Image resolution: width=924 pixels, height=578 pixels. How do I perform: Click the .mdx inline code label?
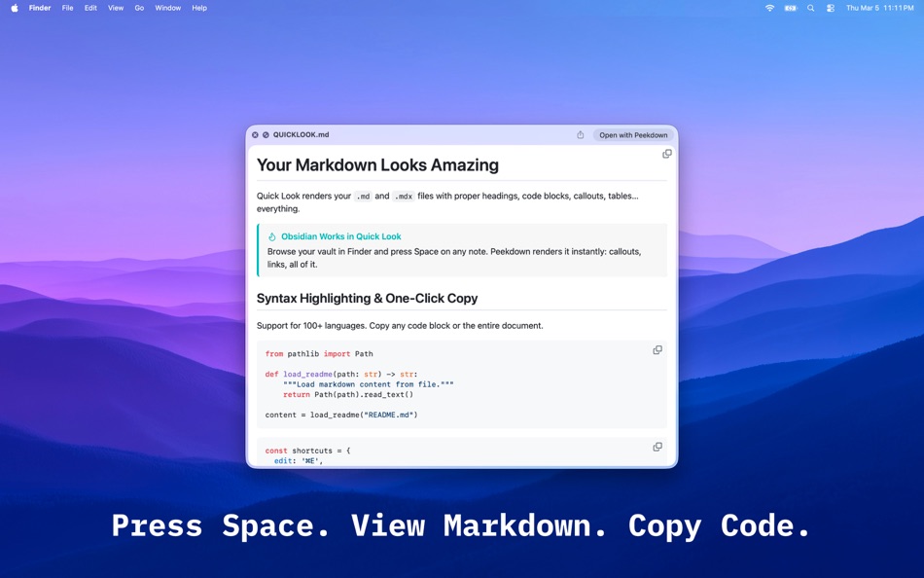click(404, 197)
